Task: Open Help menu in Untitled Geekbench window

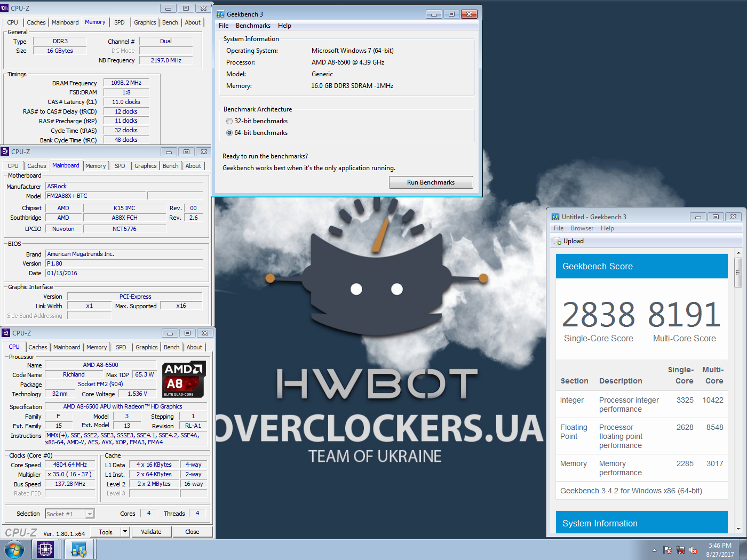Action: pyautogui.click(x=607, y=228)
